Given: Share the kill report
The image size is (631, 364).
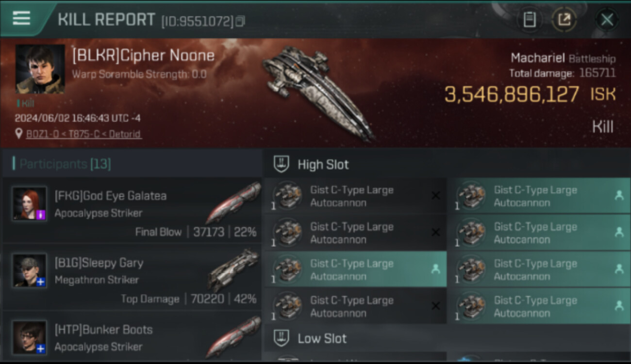Looking at the screenshot, I should (x=564, y=19).
